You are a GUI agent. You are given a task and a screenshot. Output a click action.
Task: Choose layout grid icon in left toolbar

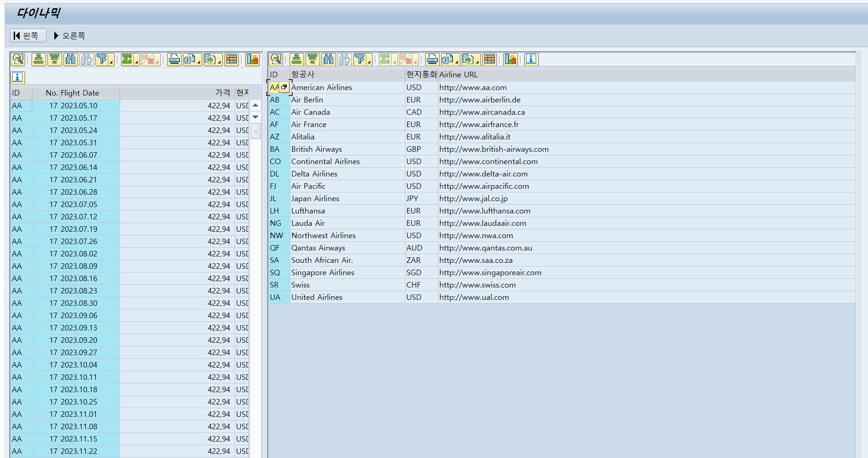coord(231,59)
